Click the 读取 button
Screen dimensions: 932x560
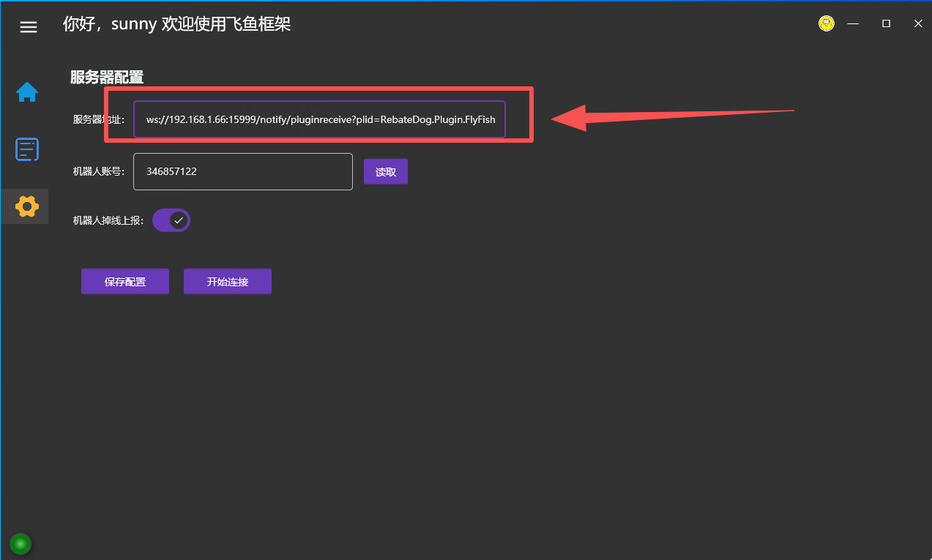pos(386,172)
